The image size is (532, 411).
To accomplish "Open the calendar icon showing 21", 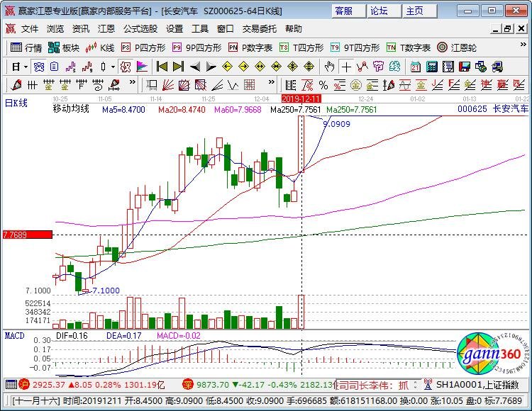I will click(x=415, y=67).
